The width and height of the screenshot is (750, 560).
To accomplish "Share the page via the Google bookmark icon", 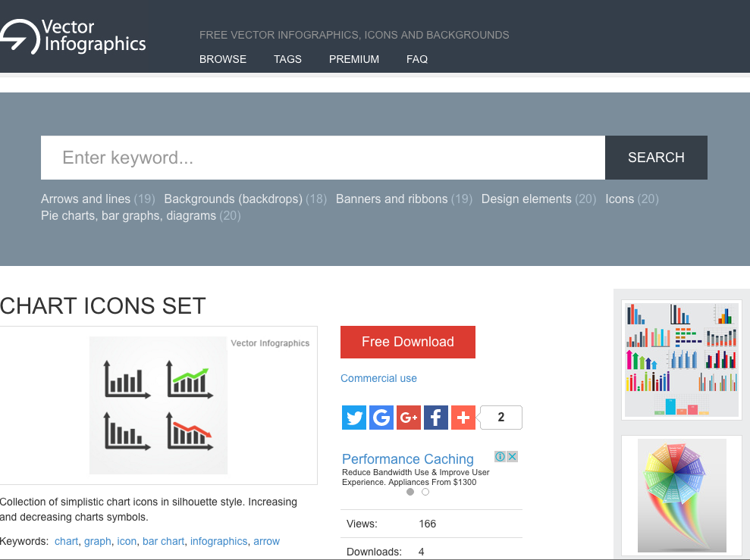I will 381,417.
